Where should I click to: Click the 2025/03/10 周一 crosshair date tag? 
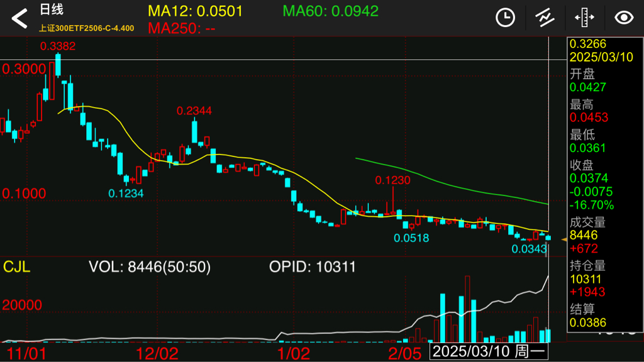pos(489,351)
